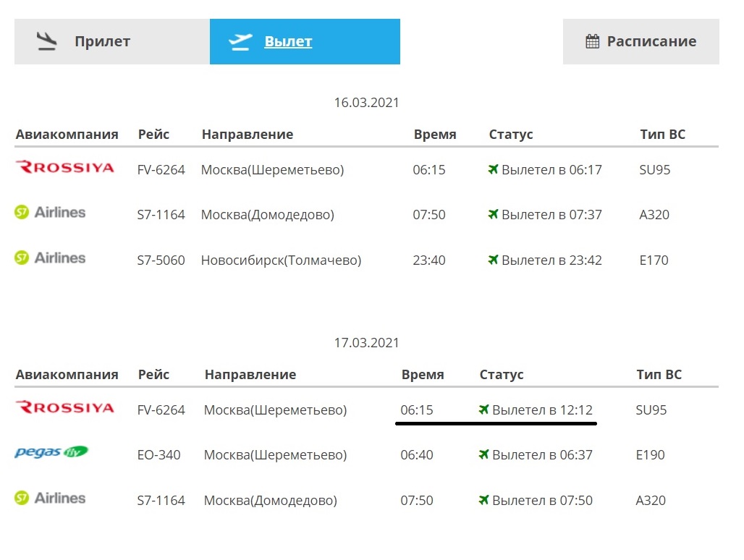Click Москва(Шереметьево) destination on 16.03.2021
The width and height of the screenshot is (744, 560).
[273, 170]
